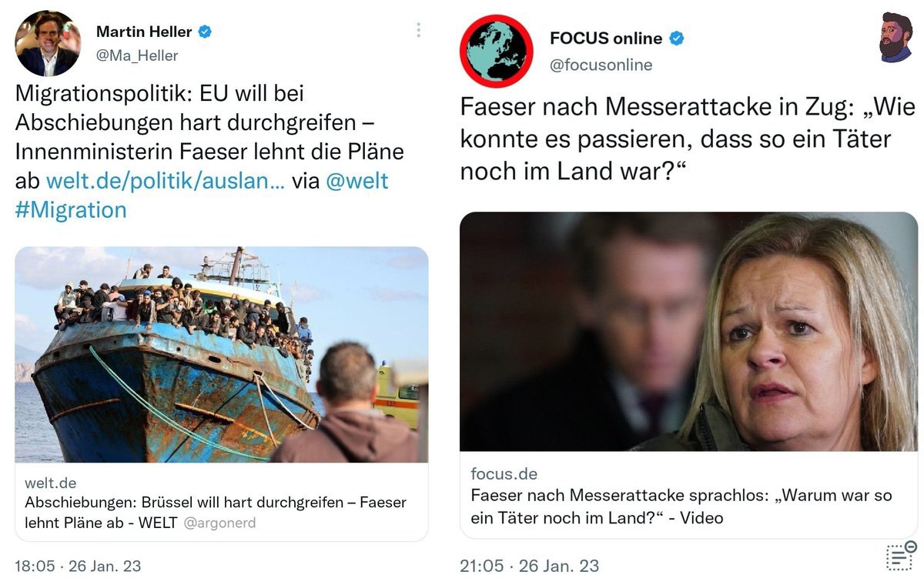Click the verified badge next to Martin Heller

pos(205,32)
